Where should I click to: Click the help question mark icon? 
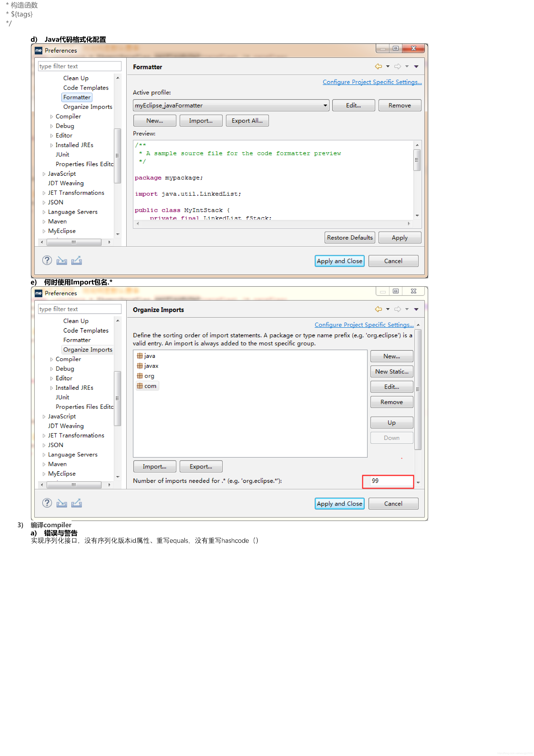[47, 260]
